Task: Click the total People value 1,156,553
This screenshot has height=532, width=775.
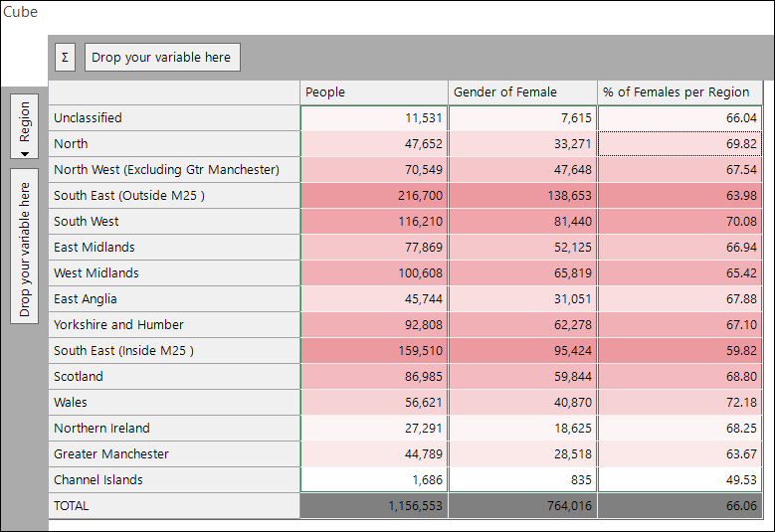Action: tap(374, 506)
